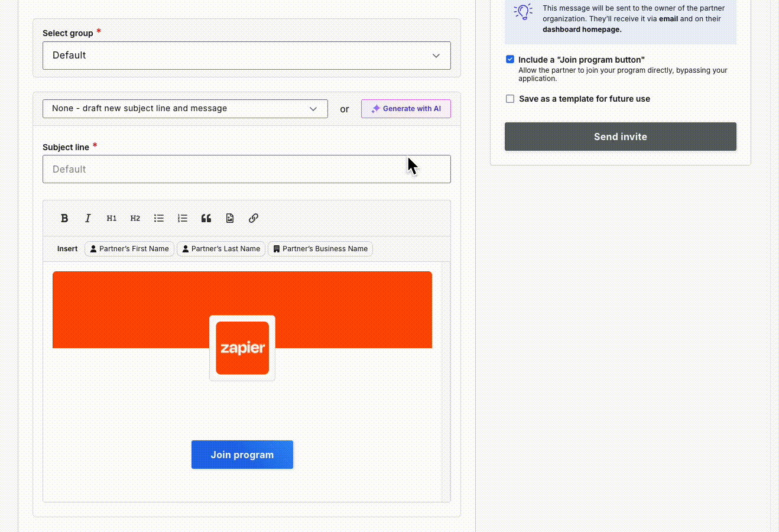Click the Join program button in preview
779x532 pixels.
coord(242,455)
